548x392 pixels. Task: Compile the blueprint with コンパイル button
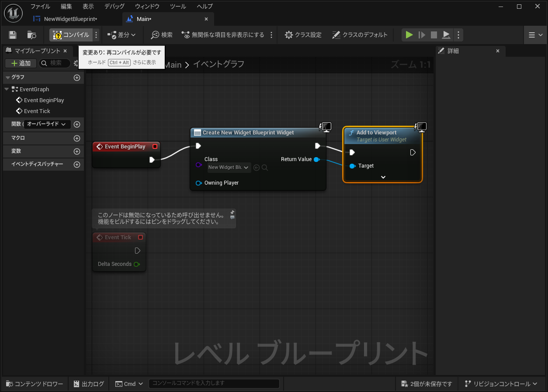click(71, 35)
